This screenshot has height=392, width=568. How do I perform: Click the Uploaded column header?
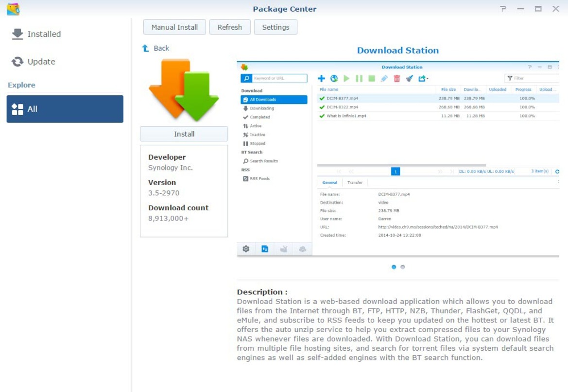(x=498, y=89)
